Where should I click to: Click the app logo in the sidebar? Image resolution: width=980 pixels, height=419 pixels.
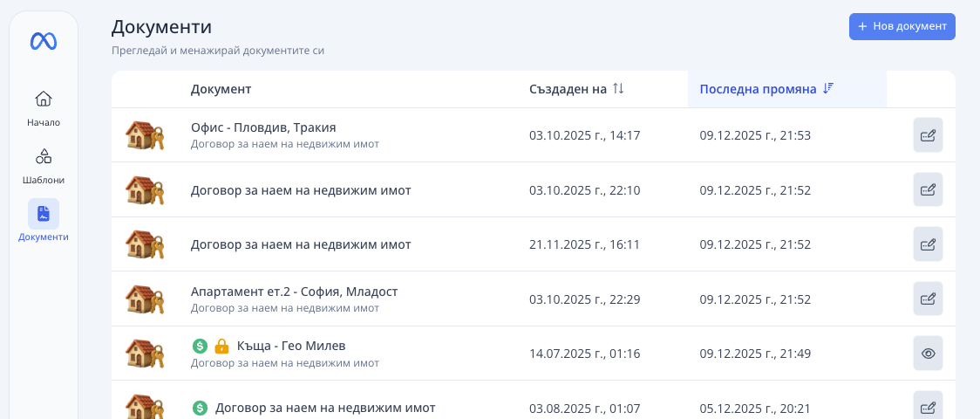tap(44, 41)
